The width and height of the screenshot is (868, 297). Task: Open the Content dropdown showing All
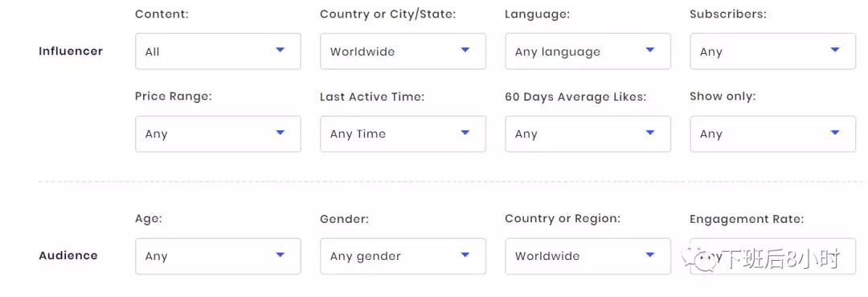point(218,52)
